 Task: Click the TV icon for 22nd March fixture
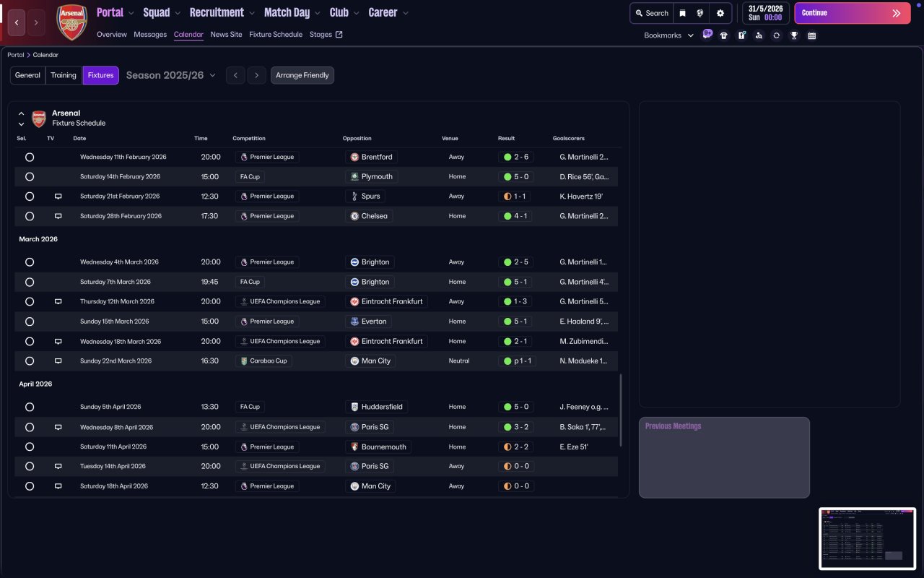tap(58, 361)
